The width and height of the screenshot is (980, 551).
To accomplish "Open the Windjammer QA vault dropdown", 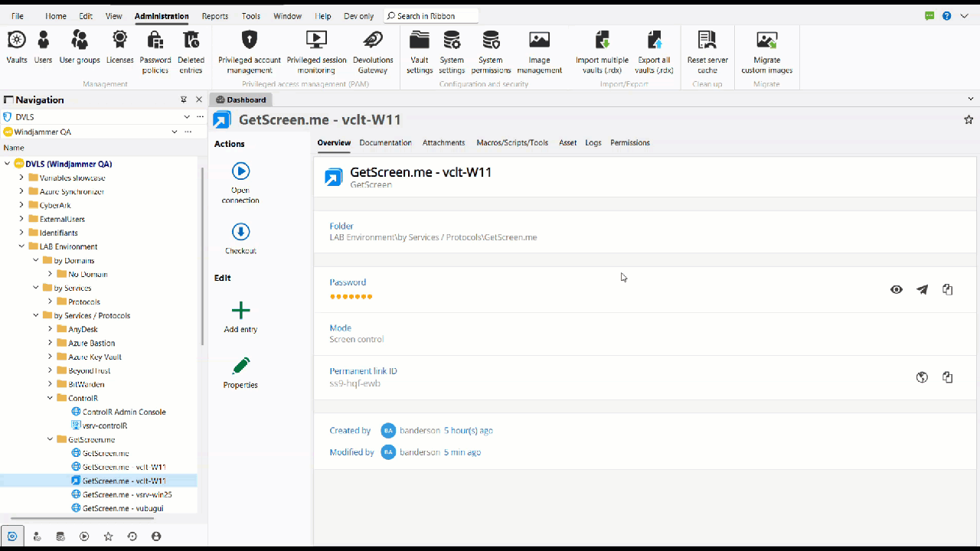I will pyautogui.click(x=174, y=132).
